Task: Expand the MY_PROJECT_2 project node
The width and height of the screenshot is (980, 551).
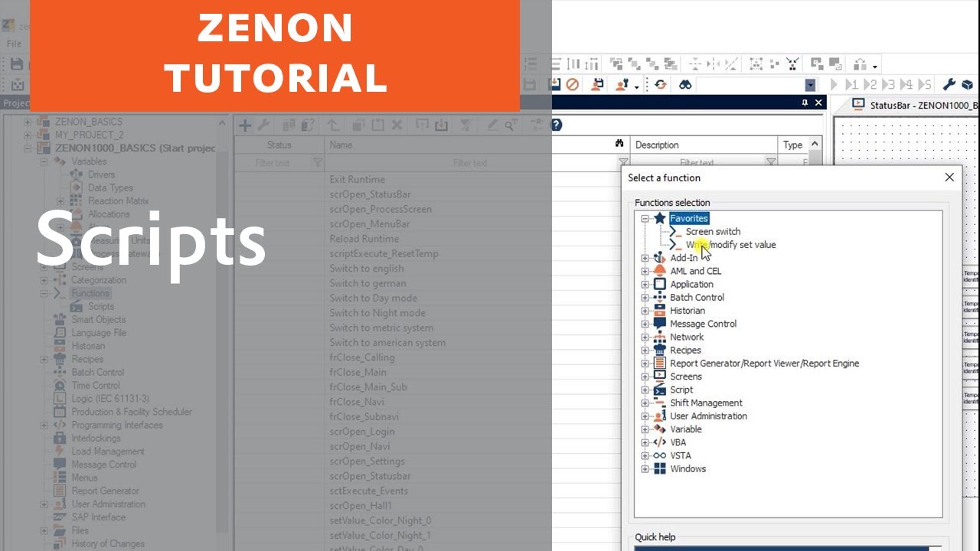Action: pos(28,135)
